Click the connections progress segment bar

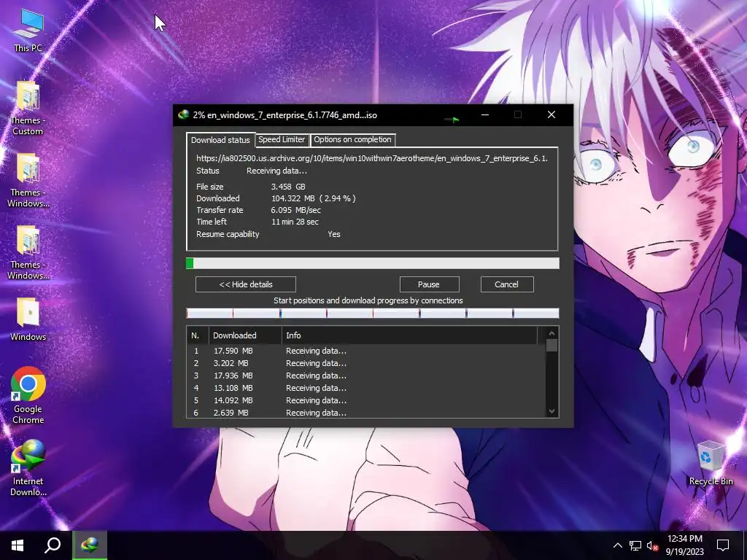coord(373,314)
